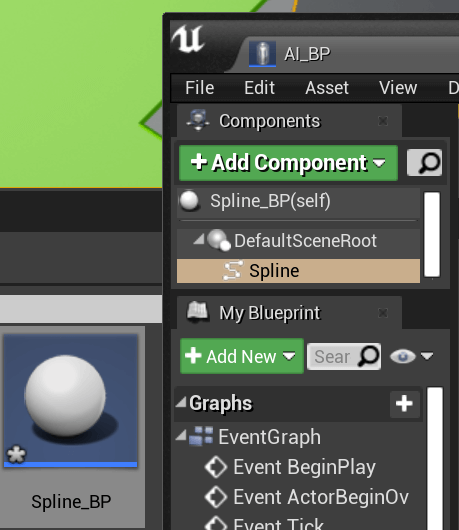Toggle the eye view options in My Blueprint
The height and width of the screenshot is (530, 459).
pos(403,356)
